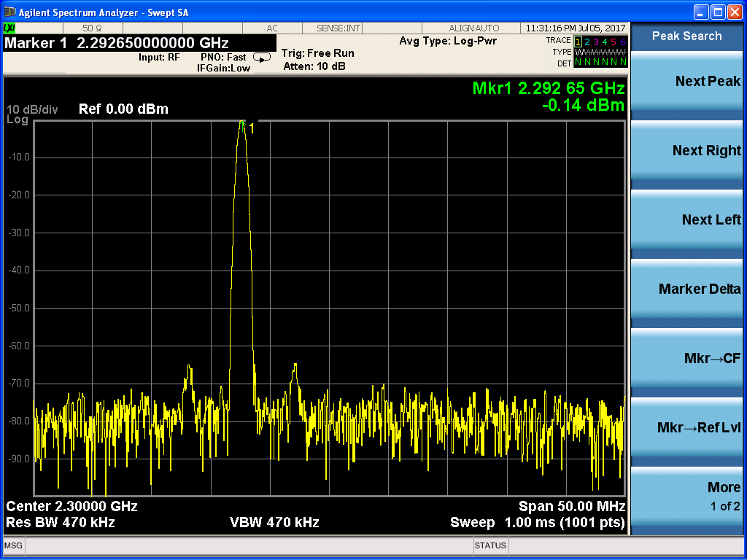Select trace number 6 indicator
This screenshot has width=747, height=560.
pos(623,42)
